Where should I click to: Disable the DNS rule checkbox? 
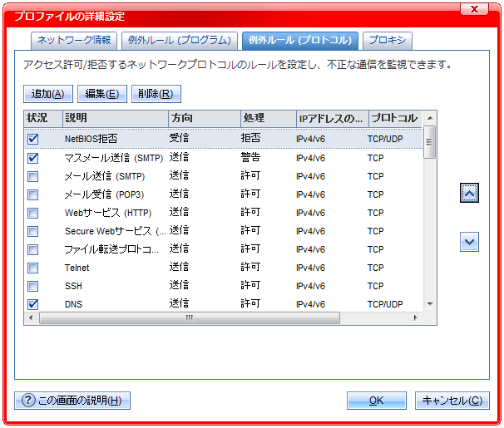point(33,304)
